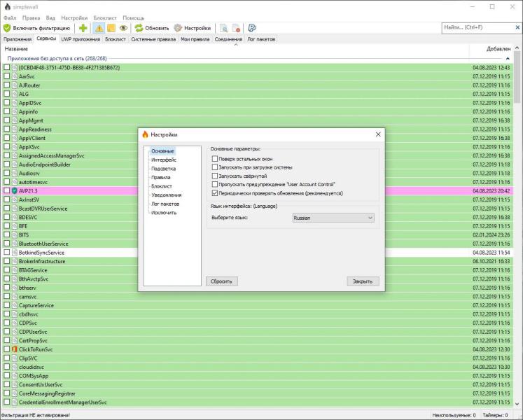Click in the Найти search field
523x420 pixels.
click(478, 28)
